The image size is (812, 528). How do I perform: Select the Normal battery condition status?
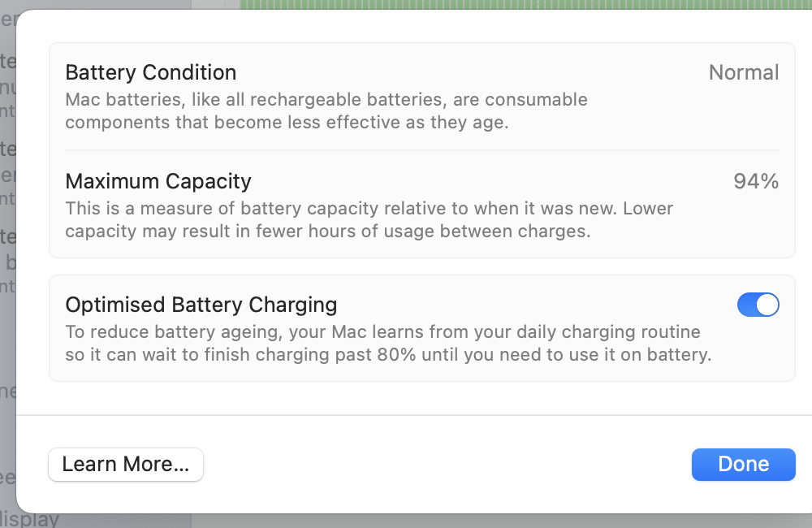[743, 72]
